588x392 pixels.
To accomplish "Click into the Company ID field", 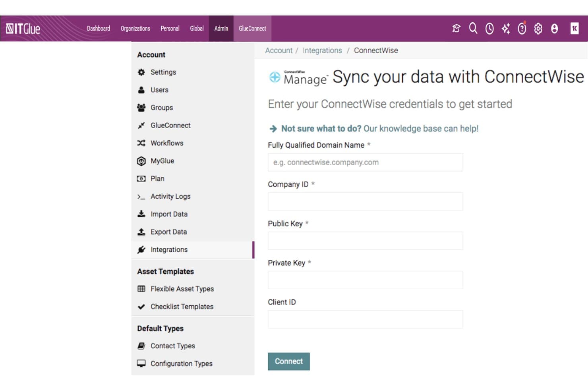I will [365, 201].
